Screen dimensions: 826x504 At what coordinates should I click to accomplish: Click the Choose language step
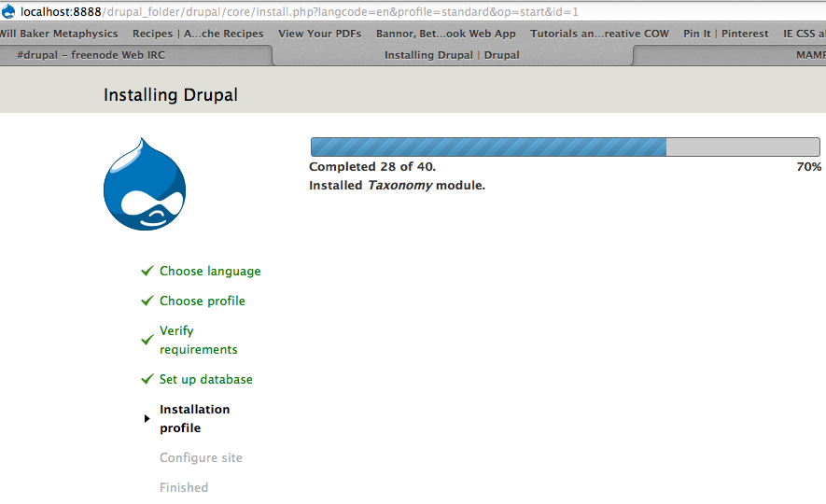210,272
